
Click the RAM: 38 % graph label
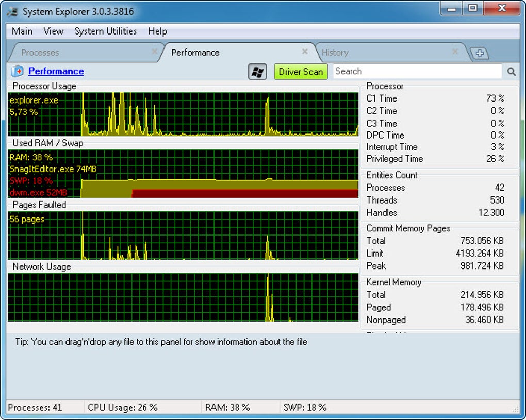(x=31, y=157)
